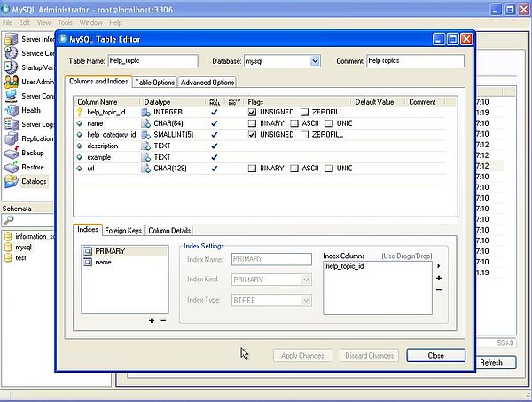This screenshot has height=402, width=532.
Task: Open Catalogs sidebar icon
Action: click(11, 181)
